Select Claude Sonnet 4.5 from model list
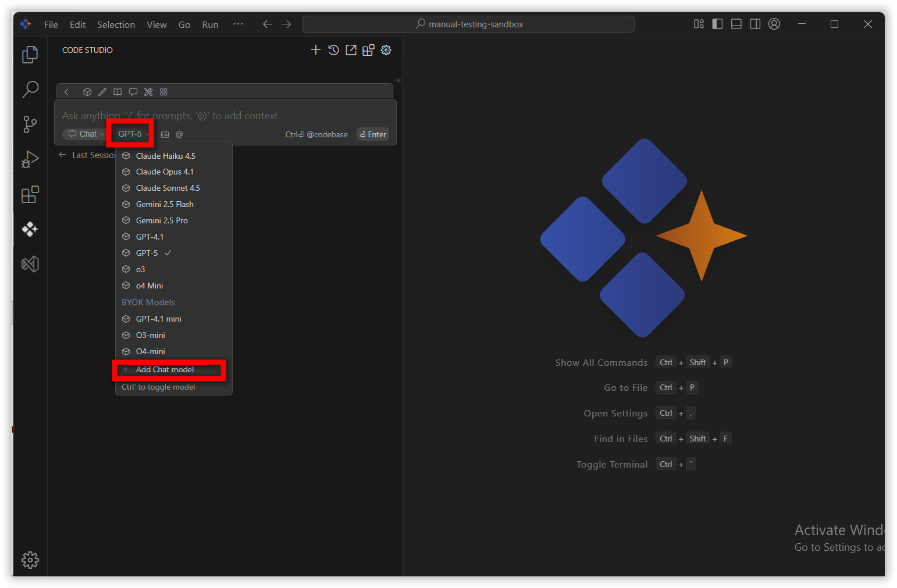The width and height of the screenshot is (897, 588). coord(168,188)
